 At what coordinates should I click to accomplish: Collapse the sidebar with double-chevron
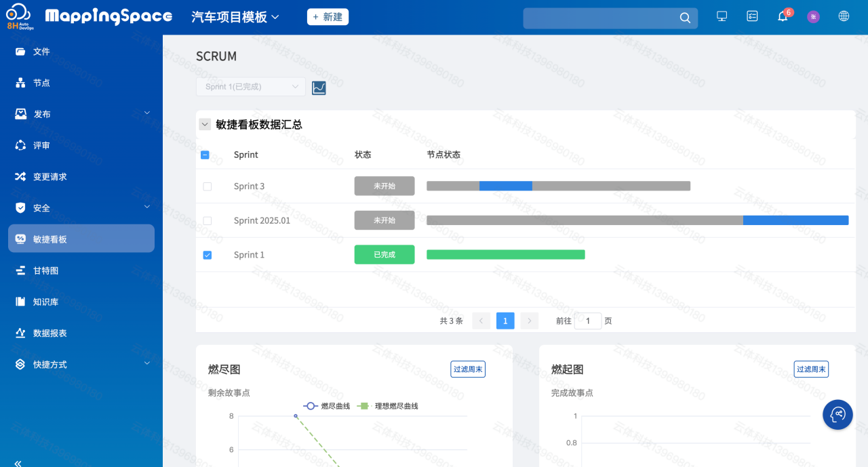pos(18,464)
